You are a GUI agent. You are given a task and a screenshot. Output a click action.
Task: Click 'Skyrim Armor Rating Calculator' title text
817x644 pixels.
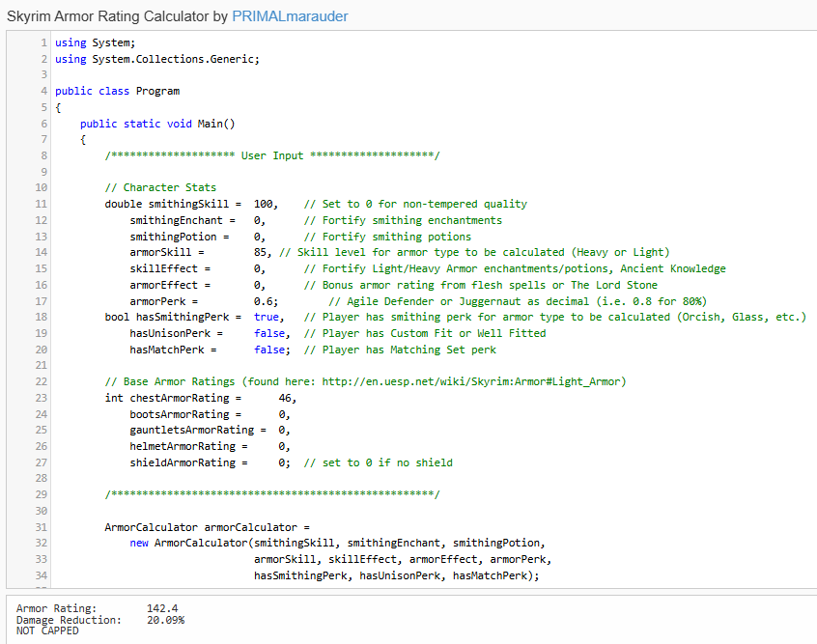click(108, 16)
